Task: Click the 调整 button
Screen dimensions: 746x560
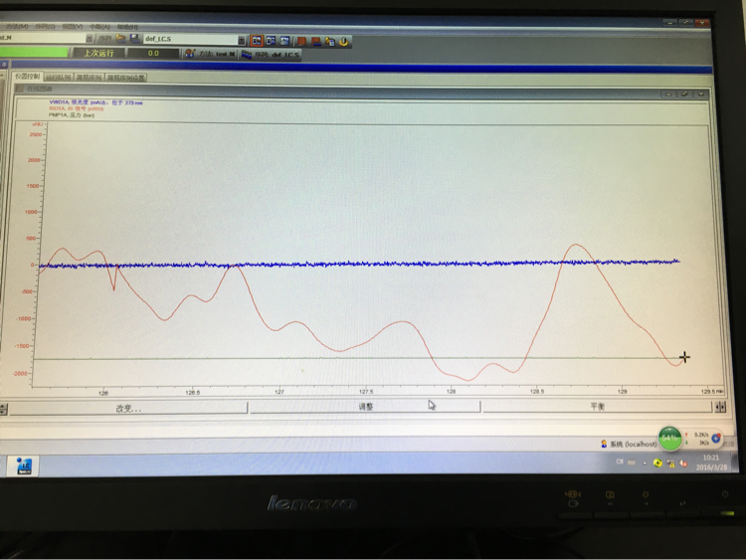Action: pos(365,407)
